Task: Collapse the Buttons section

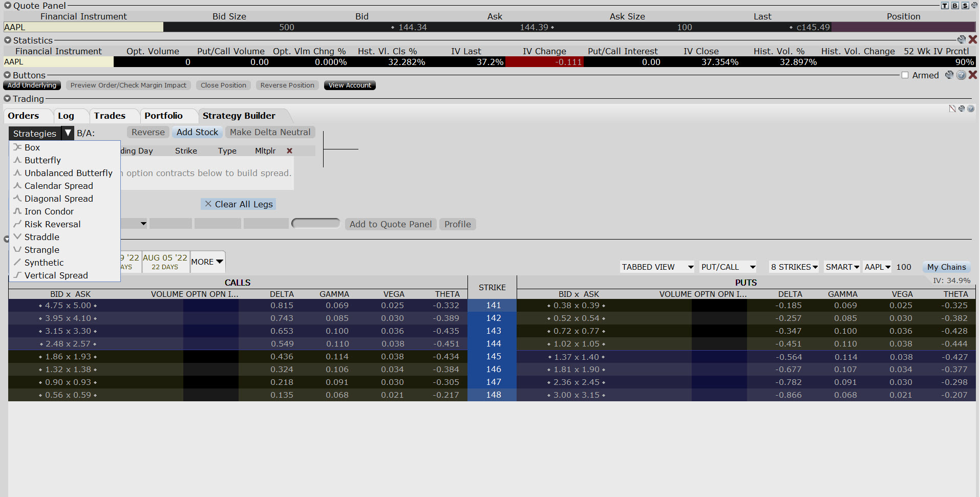Action: [x=8, y=75]
